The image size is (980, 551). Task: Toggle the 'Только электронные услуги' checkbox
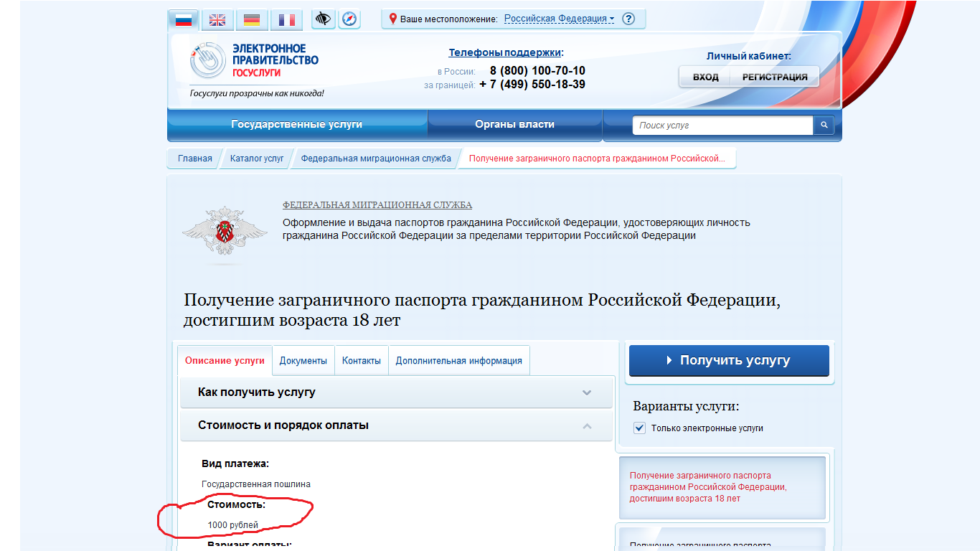tap(640, 428)
